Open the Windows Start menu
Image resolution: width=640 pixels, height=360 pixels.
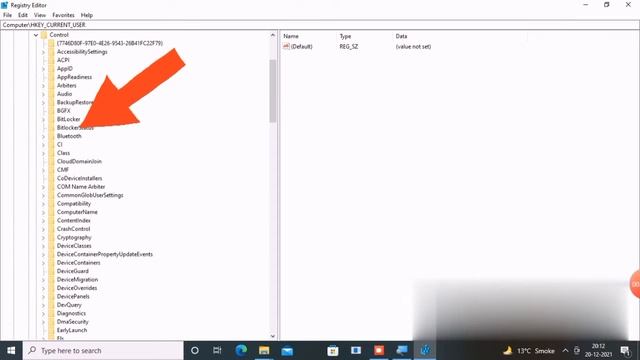coord(11,351)
